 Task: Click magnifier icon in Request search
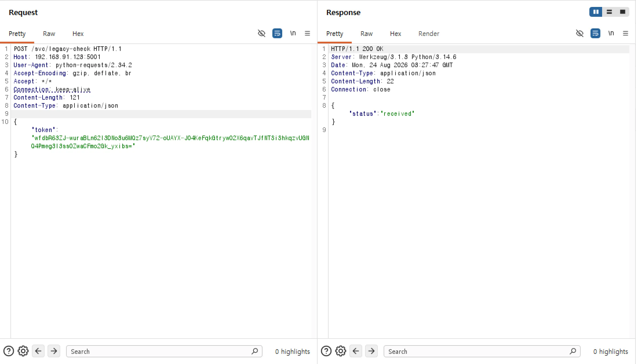click(x=255, y=351)
